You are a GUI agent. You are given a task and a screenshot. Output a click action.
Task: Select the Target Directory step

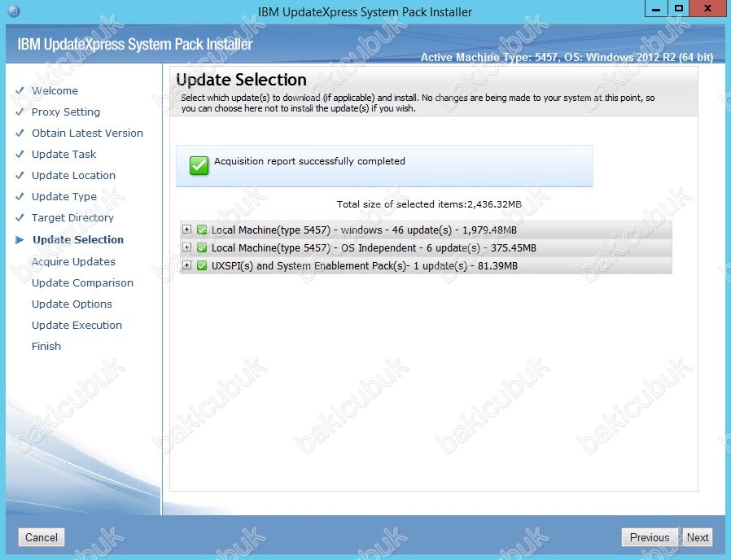click(72, 218)
